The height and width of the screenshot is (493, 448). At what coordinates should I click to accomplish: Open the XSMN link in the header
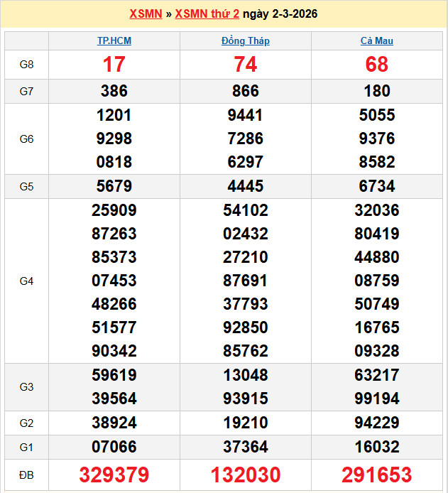tap(146, 14)
